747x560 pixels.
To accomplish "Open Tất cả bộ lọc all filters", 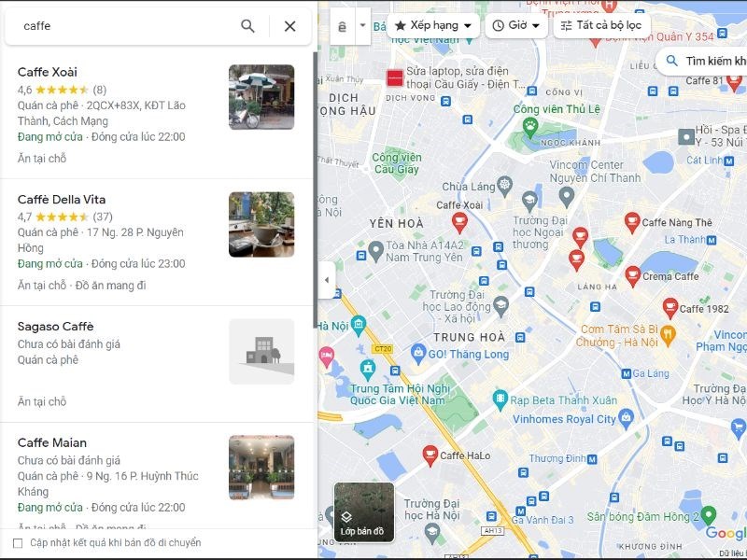I will [x=601, y=25].
